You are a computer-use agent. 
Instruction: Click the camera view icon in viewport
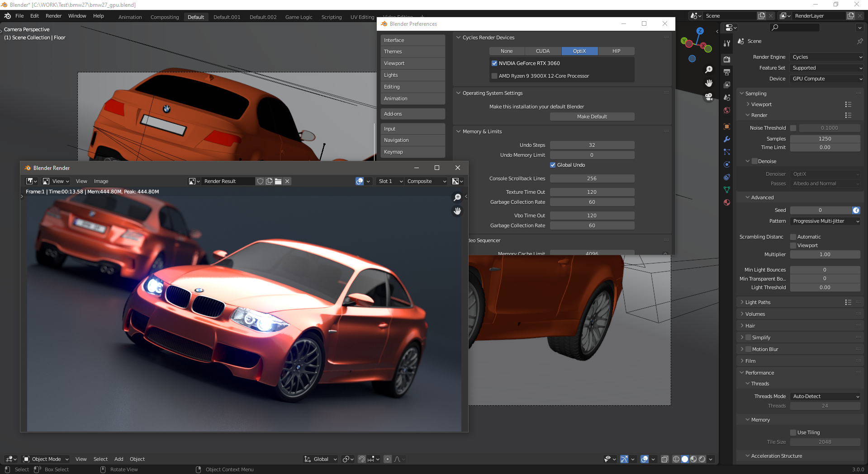(x=709, y=97)
